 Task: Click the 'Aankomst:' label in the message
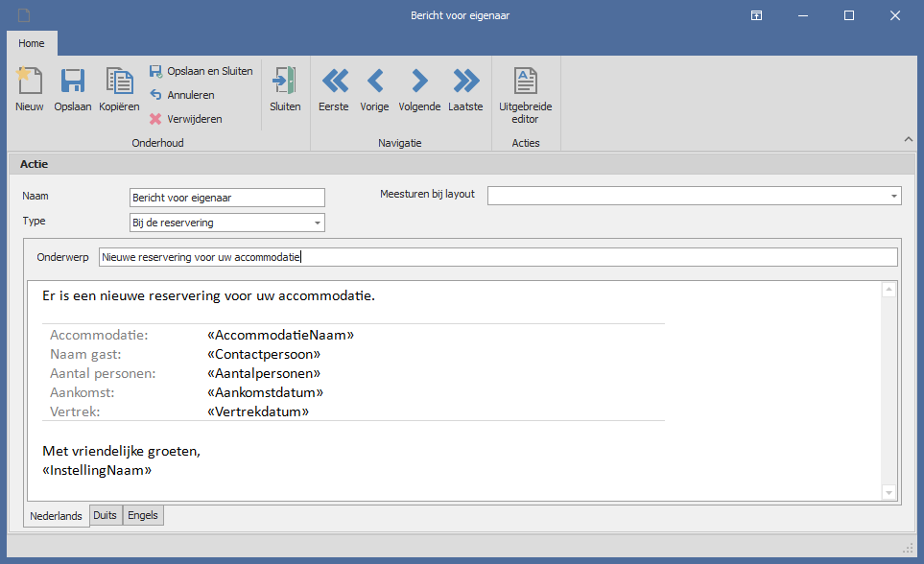82,392
